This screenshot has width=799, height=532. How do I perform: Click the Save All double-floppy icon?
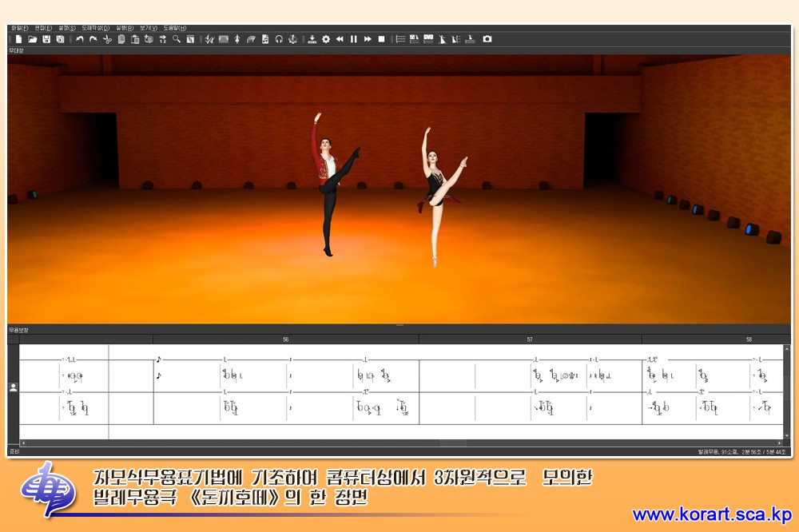[x=60, y=39]
